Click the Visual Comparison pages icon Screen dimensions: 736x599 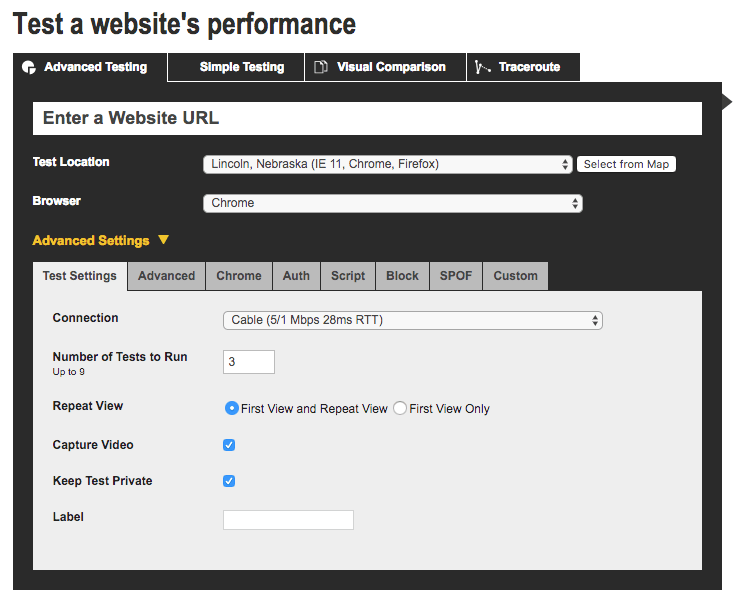coord(321,67)
